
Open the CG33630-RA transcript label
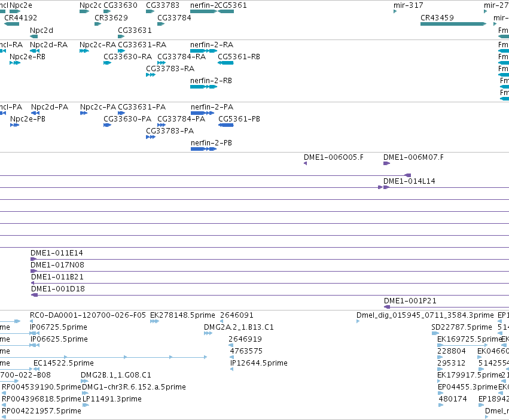pyautogui.click(x=127, y=56)
